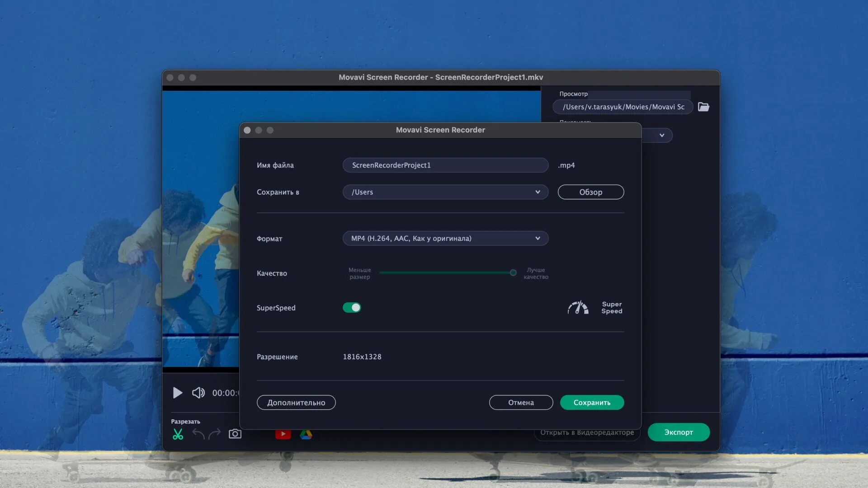This screenshot has width=868, height=488.
Task: Take a snapshot with the camera icon
Action: pyautogui.click(x=235, y=434)
